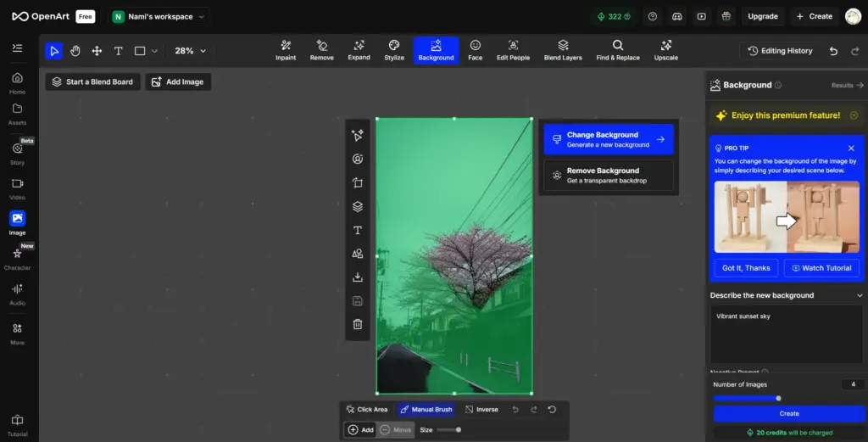
Task: Click the delete trash icon
Action: [x=358, y=324]
